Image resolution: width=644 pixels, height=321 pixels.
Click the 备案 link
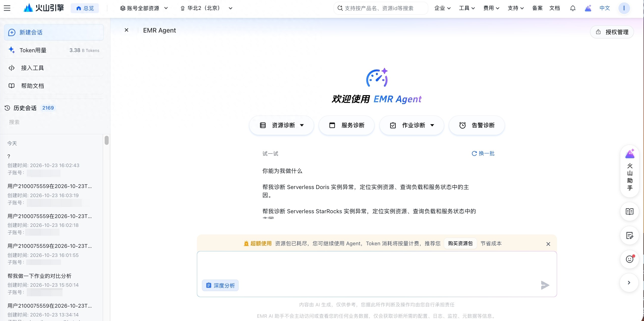(537, 8)
